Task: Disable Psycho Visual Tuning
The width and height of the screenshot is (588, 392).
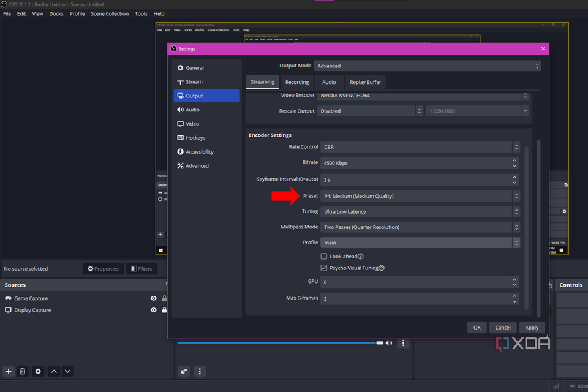Action: pos(323,268)
